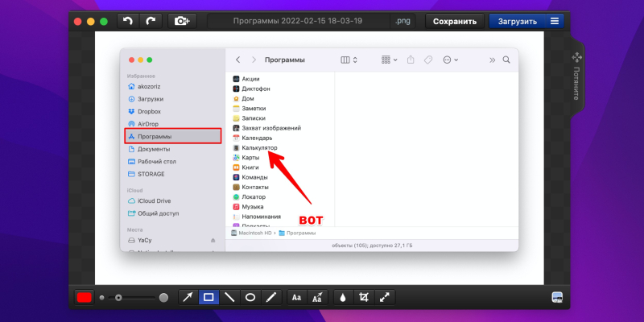Undo the last edit
The image size is (644, 322).
pos(128,21)
